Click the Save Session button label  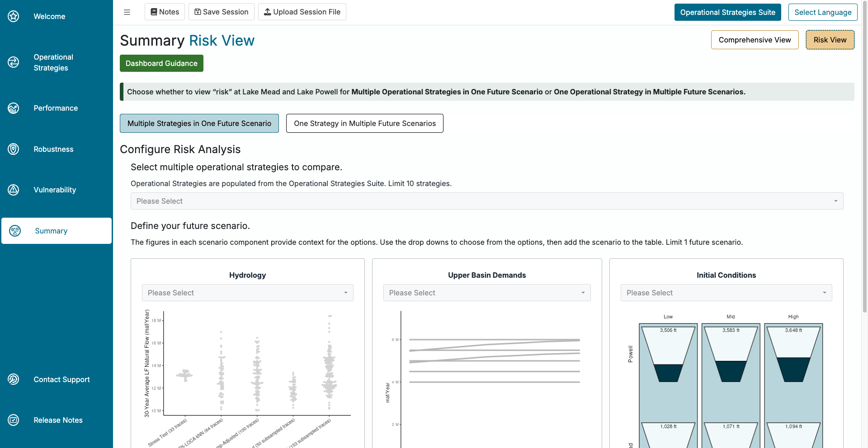[226, 12]
